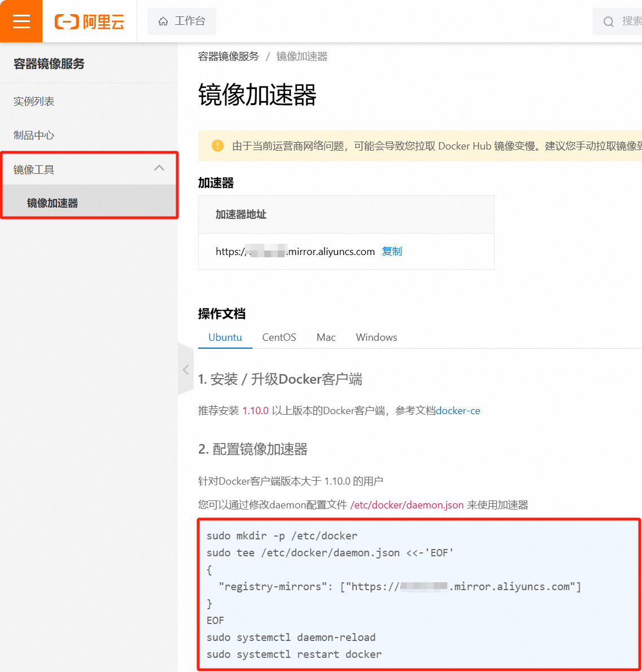Click the 加速器地址 table header

point(241,214)
